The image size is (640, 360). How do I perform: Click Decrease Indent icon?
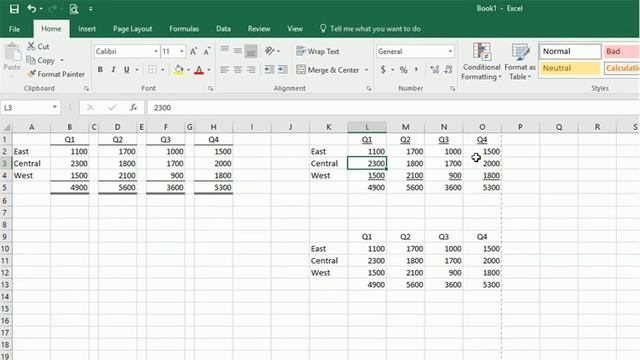pos(269,70)
